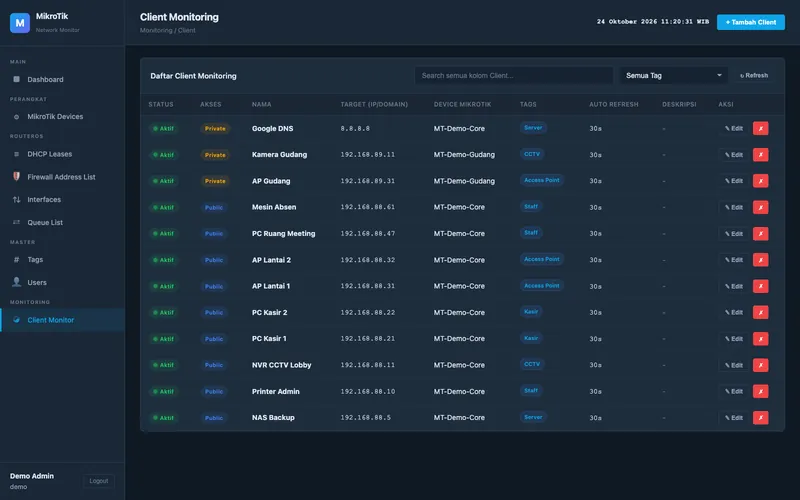This screenshot has width=800, height=500.
Task: Select the Client Monitor menu item
Action: click(x=62, y=319)
